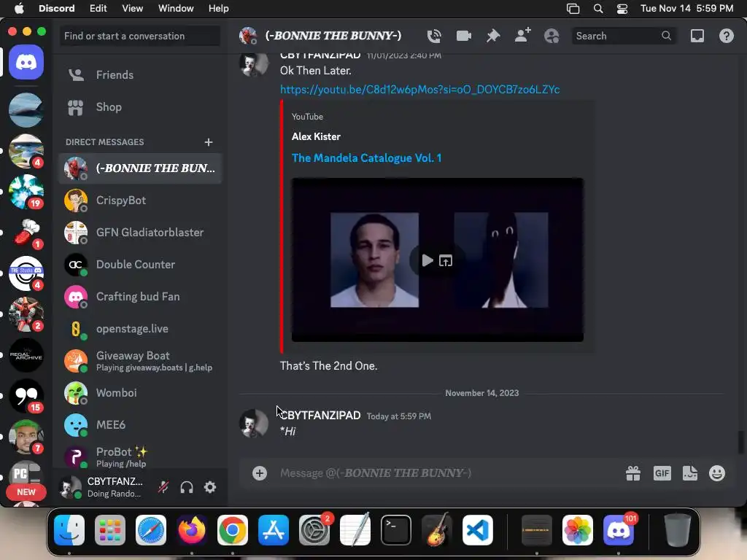Open the GIF picker
Image resolution: width=747 pixels, height=560 pixels.
pos(662,472)
